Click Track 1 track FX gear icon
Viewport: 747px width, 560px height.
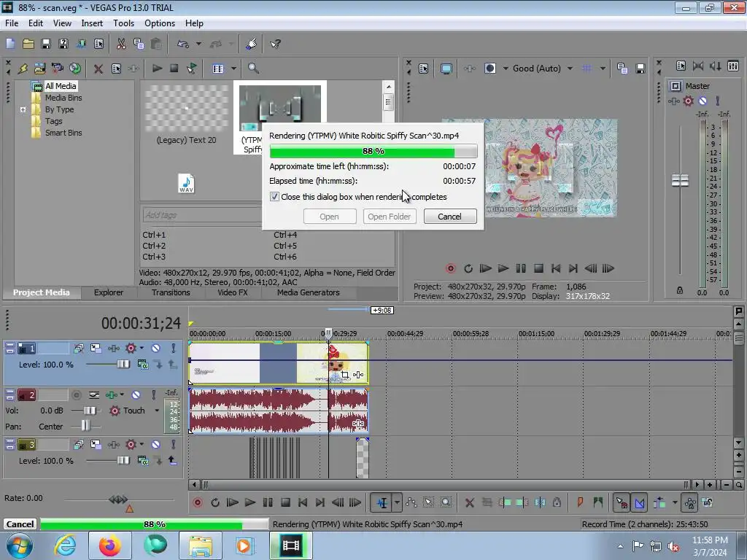(131, 349)
